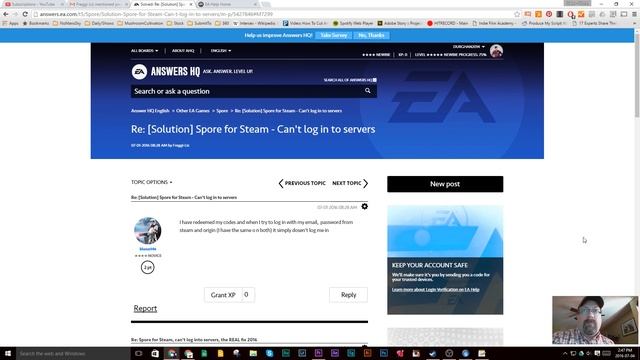Toggle the Search all of Answers HQ checkbox

coord(375,80)
